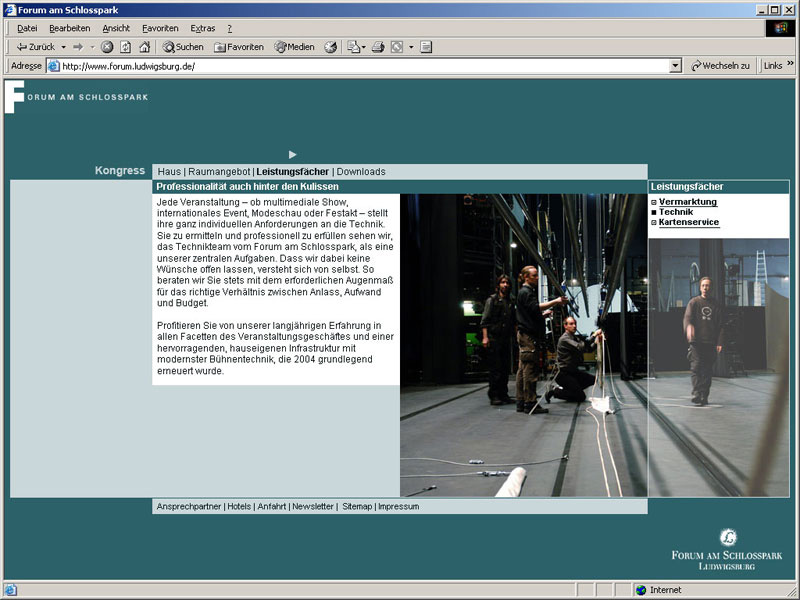Click the Refresh page icon

tap(126, 47)
